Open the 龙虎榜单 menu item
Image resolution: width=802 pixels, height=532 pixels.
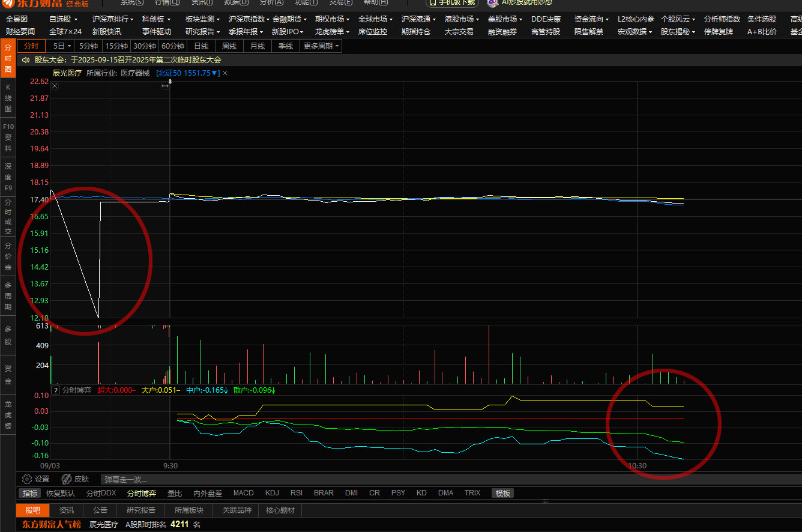click(332, 31)
